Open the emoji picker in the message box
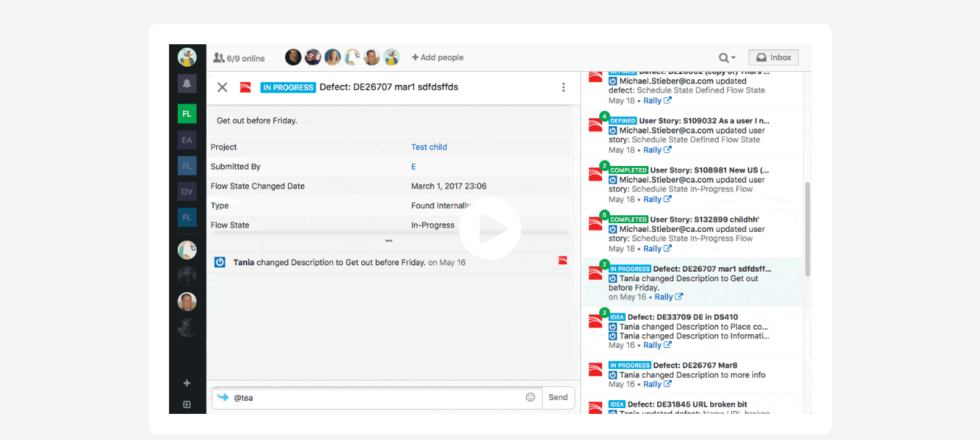This screenshot has height=440, width=980. (530, 397)
